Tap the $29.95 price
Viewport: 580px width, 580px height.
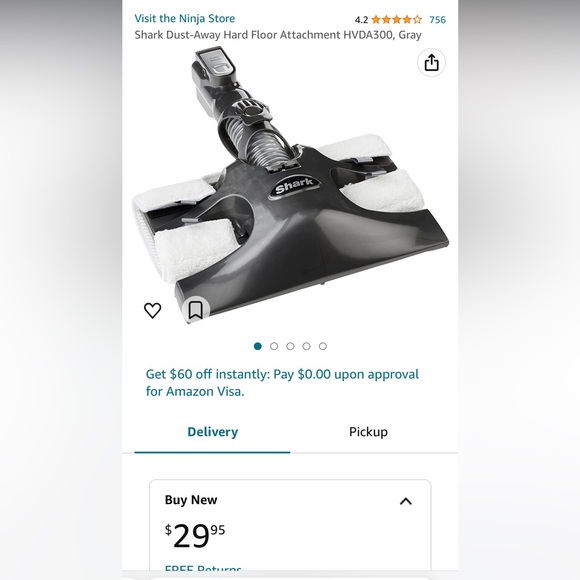tap(195, 535)
